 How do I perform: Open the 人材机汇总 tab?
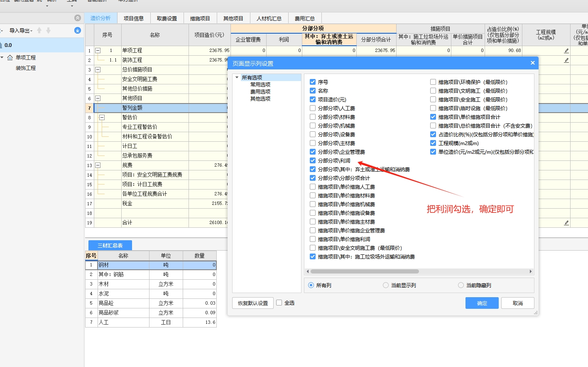click(x=269, y=18)
